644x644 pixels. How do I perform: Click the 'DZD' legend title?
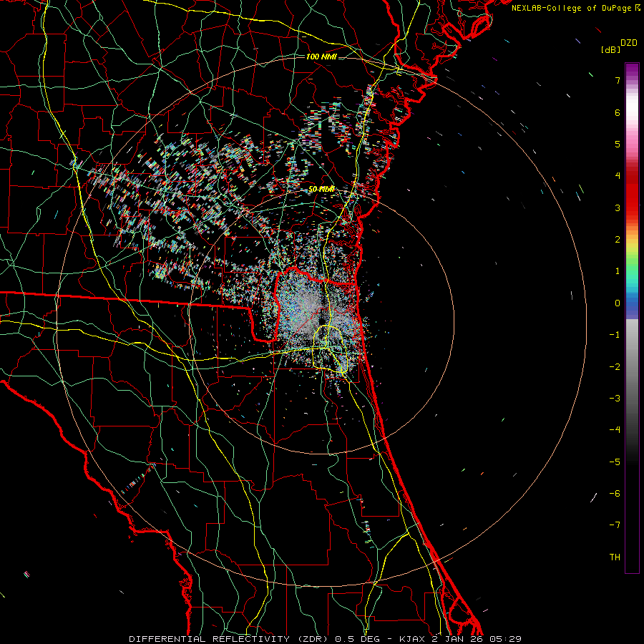pyautogui.click(x=629, y=43)
